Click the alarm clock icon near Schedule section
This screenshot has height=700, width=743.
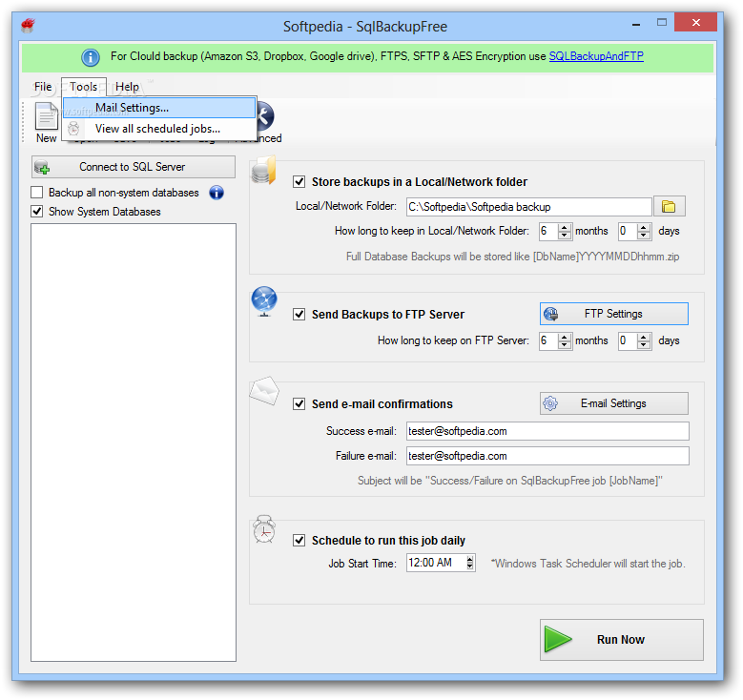(x=264, y=529)
